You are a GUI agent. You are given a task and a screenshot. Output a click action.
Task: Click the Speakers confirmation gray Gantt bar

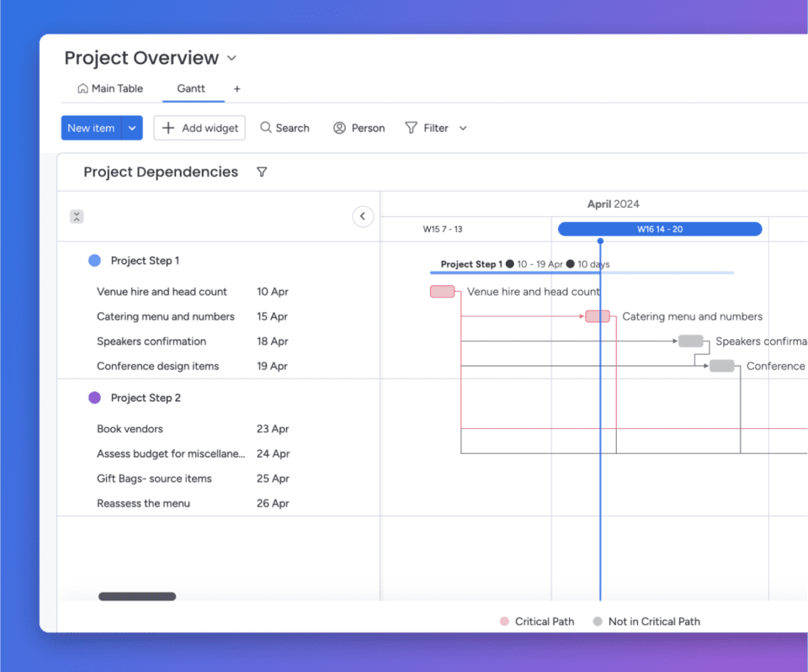point(690,341)
